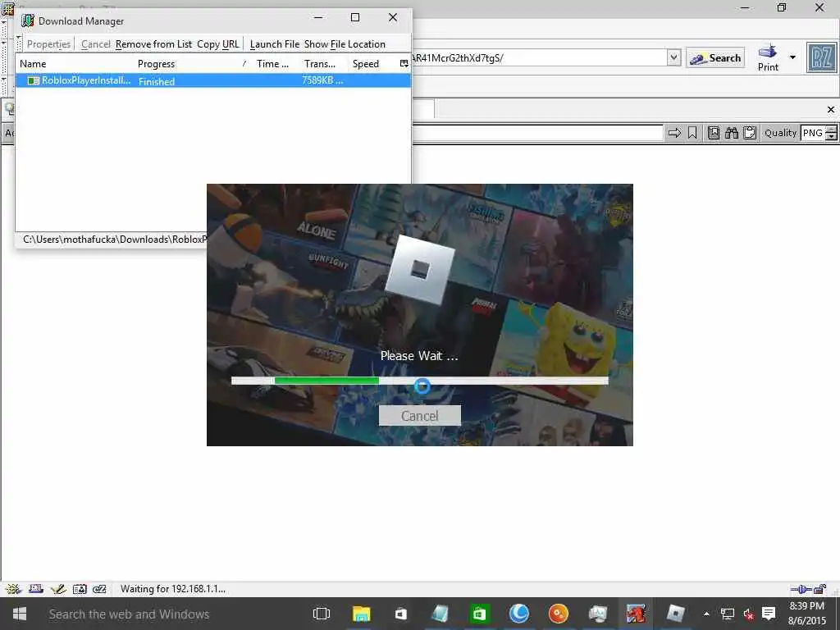Image resolution: width=840 pixels, height=630 pixels.
Task: Click the spider icon in the browser status bar
Action: (x=13, y=589)
